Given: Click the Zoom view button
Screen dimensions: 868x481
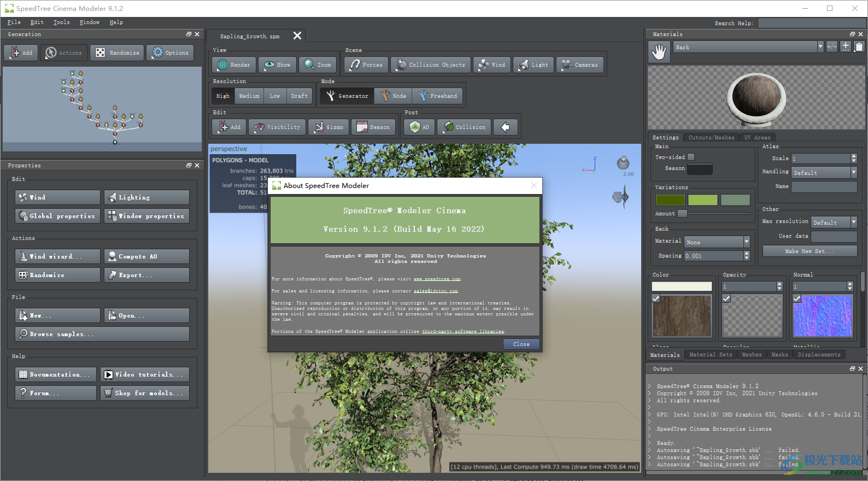Looking at the screenshot, I should click(318, 64).
